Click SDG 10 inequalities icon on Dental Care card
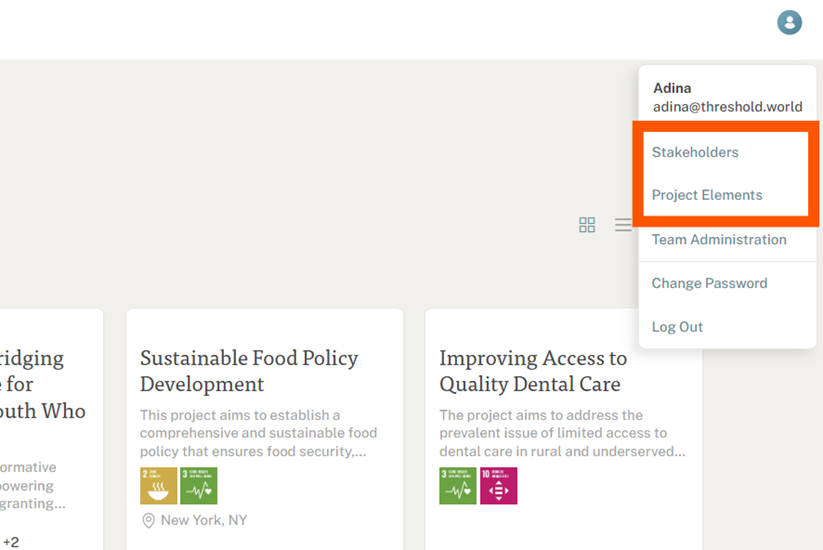 point(499,486)
